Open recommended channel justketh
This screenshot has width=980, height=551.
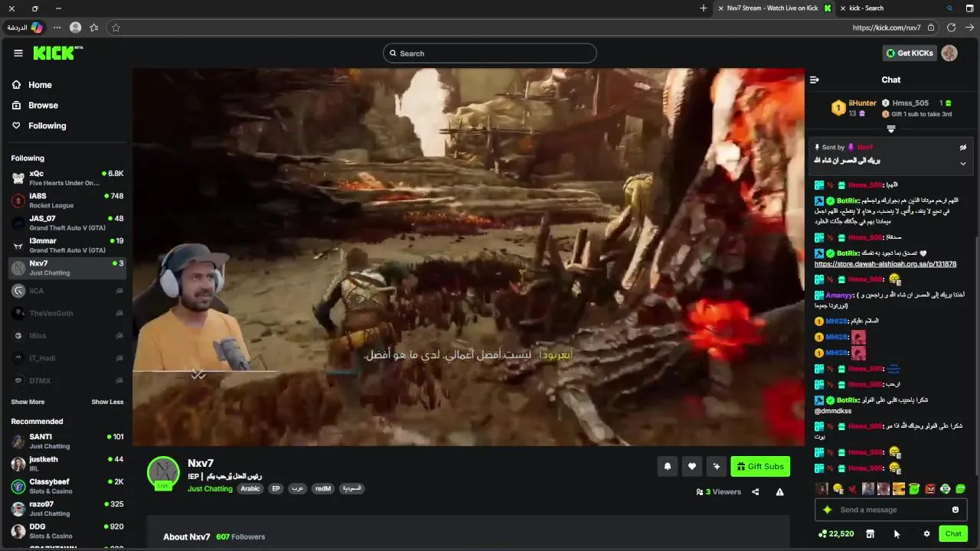point(67,464)
